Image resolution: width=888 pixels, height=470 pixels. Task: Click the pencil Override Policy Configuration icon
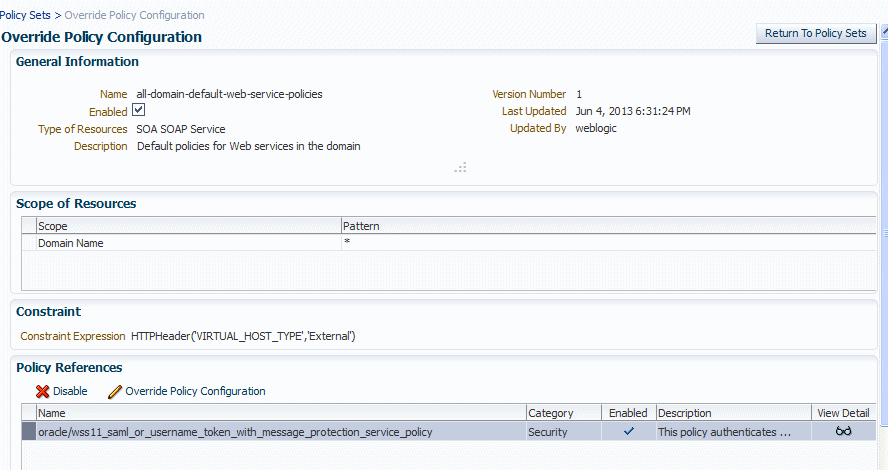point(115,391)
